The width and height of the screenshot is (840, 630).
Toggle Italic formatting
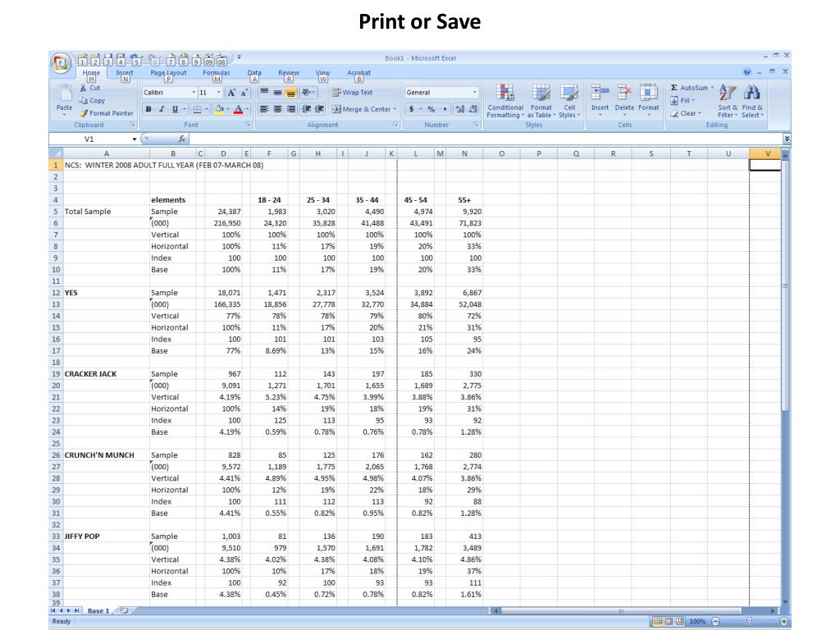click(162, 109)
